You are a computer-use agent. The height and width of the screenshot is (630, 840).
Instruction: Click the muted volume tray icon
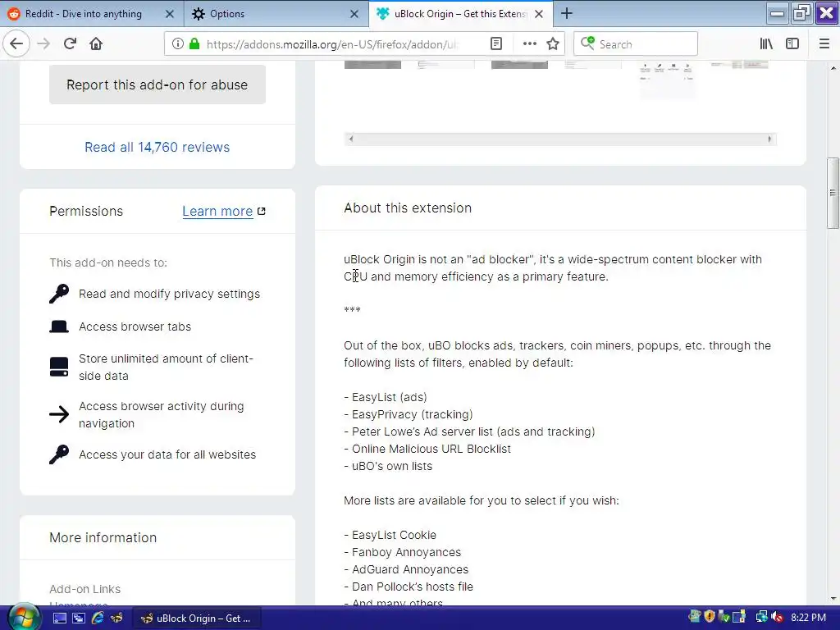(x=778, y=618)
